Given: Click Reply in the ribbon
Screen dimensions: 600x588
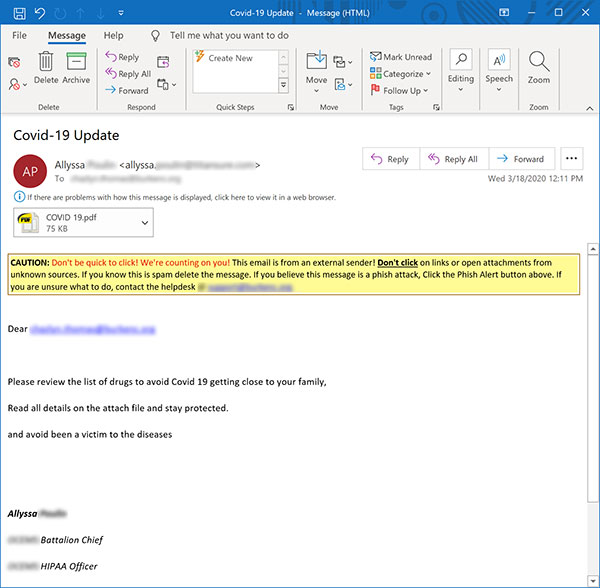Looking at the screenshot, I should click(x=122, y=57).
